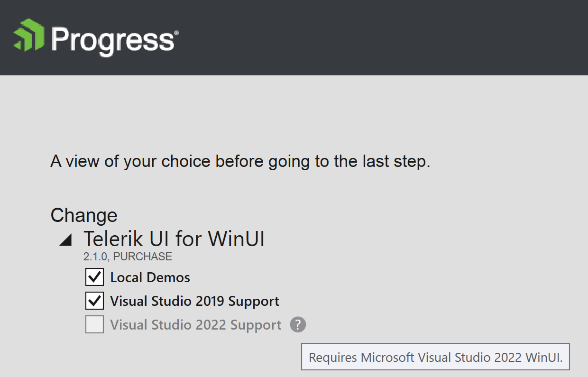
Task: Click the green Progress logo icon
Action: point(28,36)
